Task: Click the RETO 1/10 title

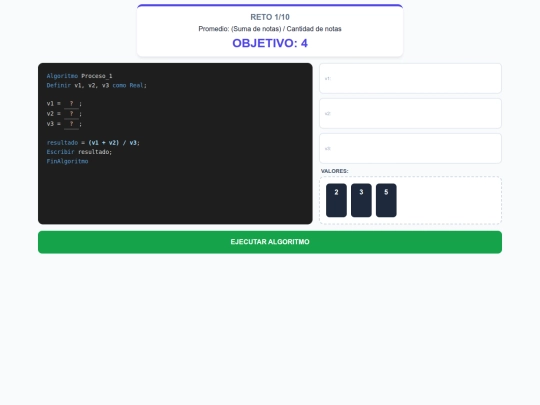Action: 270,17
